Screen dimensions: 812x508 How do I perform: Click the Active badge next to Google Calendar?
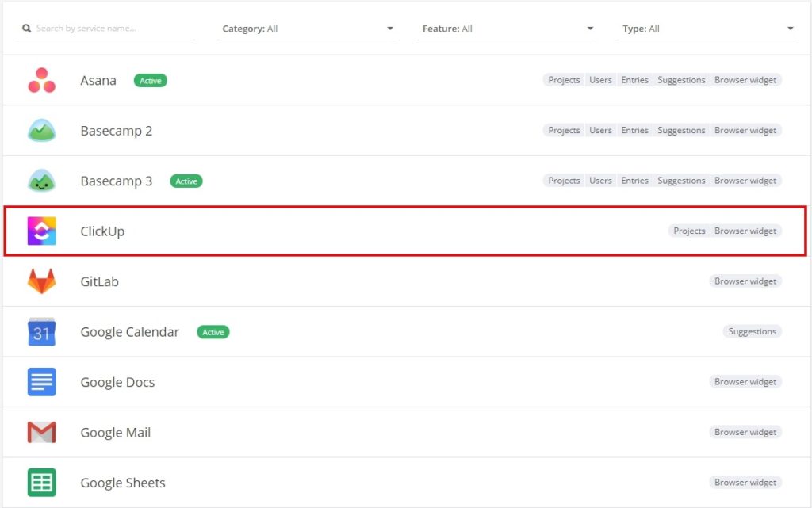213,332
